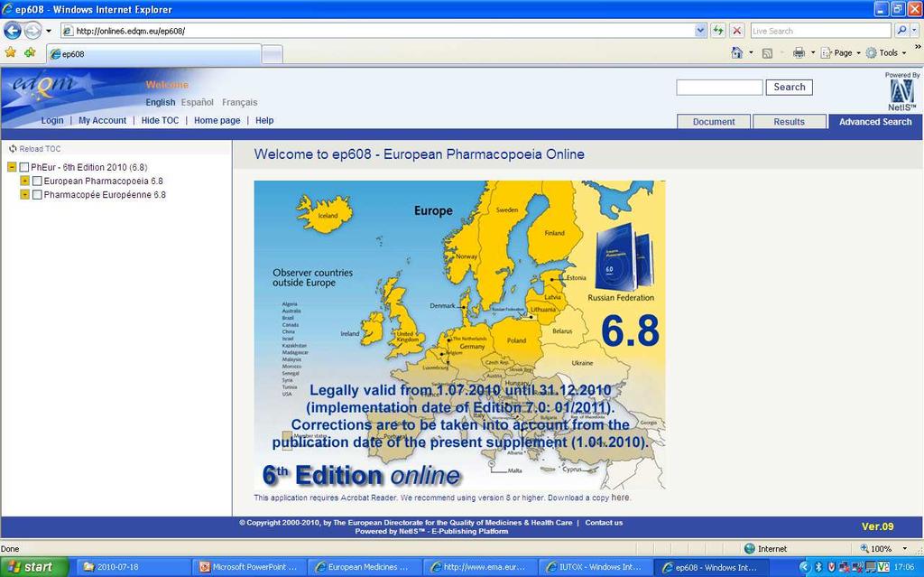Switch to Microsoft PowerPoint taskbar item
924x577 pixels.
pyautogui.click(x=250, y=567)
